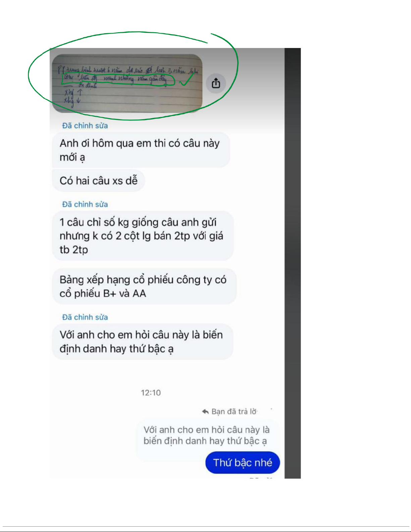This screenshot has height=532, width=411.
Task: Open the handwritten note photo
Action: [127, 83]
